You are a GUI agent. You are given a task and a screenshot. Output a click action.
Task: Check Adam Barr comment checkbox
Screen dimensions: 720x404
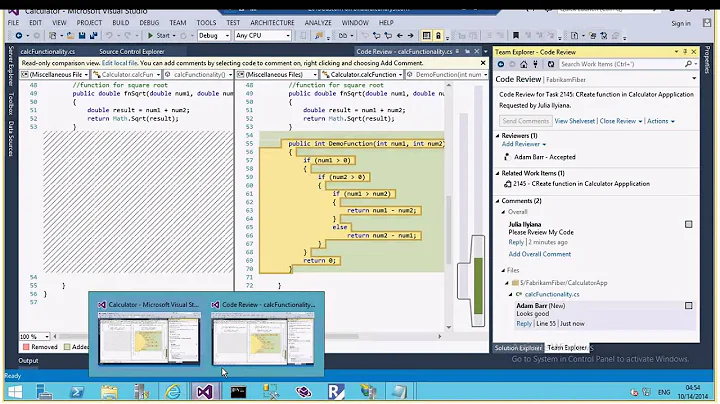point(688,305)
